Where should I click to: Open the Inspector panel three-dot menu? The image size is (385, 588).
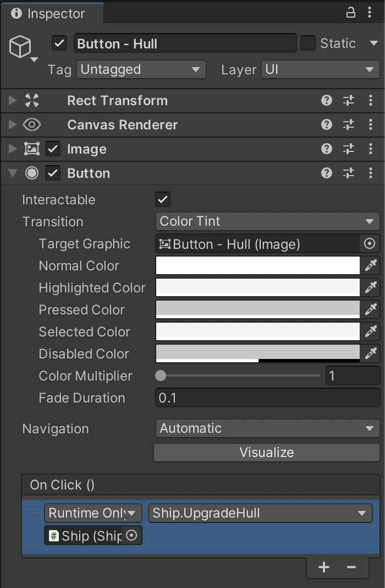pos(371,13)
